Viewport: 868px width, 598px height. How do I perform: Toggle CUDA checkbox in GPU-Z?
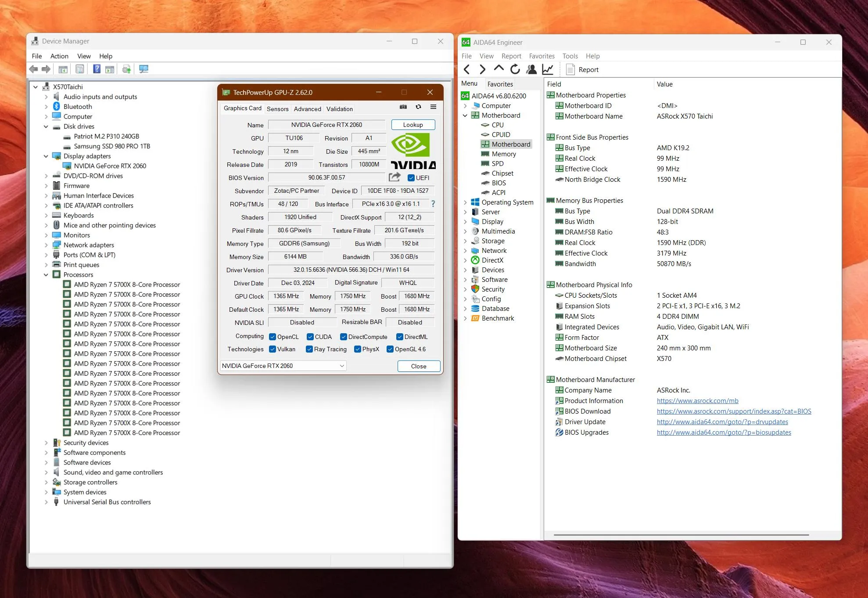[310, 337]
